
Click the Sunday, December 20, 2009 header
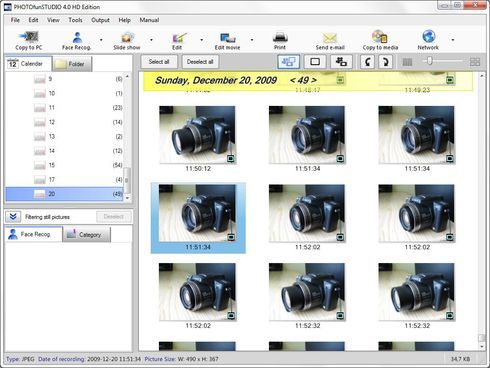(x=216, y=80)
